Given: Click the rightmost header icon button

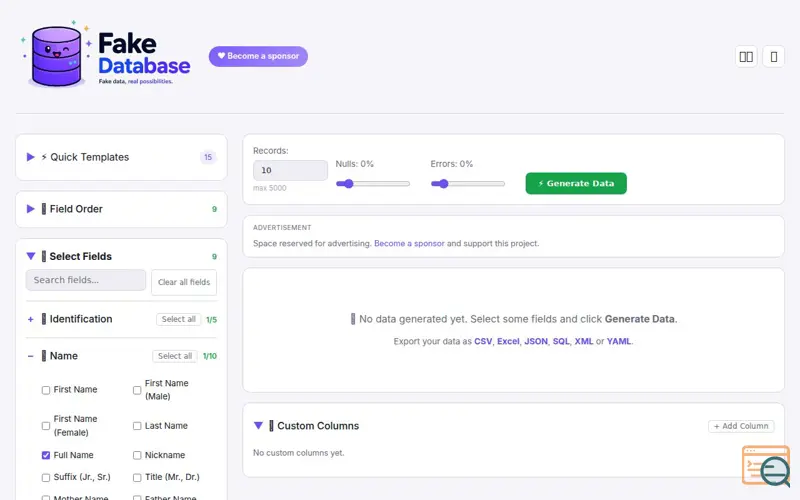Looking at the screenshot, I should point(773,57).
